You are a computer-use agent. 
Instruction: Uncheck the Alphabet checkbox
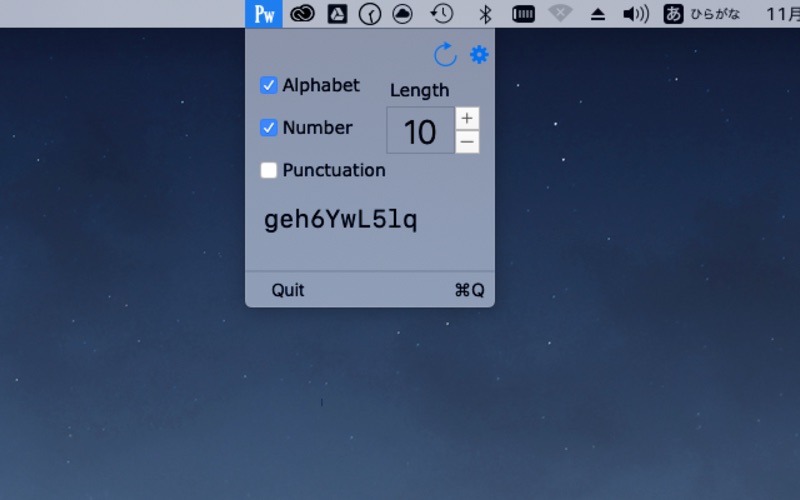(x=269, y=85)
